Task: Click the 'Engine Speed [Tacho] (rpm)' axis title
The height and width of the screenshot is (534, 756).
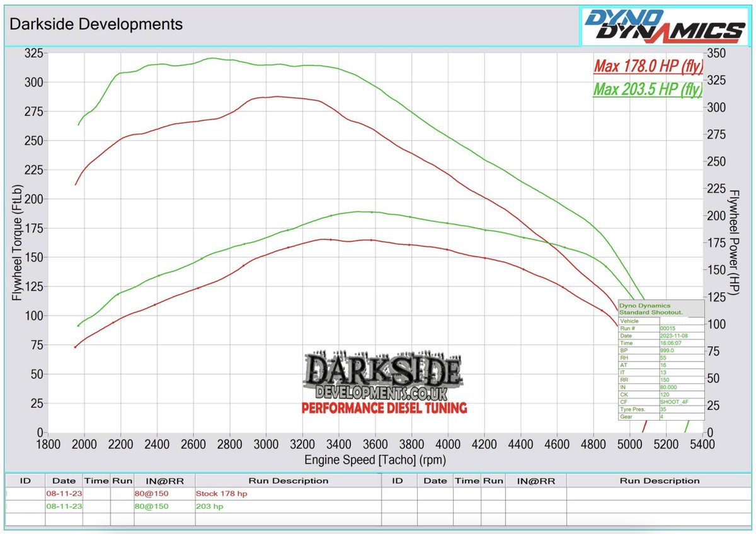Action: pyautogui.click(x=375, y=460)
